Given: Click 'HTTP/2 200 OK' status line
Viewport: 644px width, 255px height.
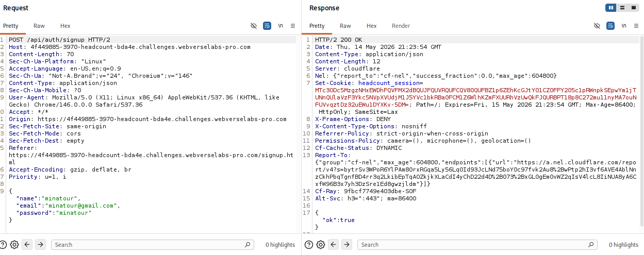Looking at the screenshot, I should pos(339,40).
